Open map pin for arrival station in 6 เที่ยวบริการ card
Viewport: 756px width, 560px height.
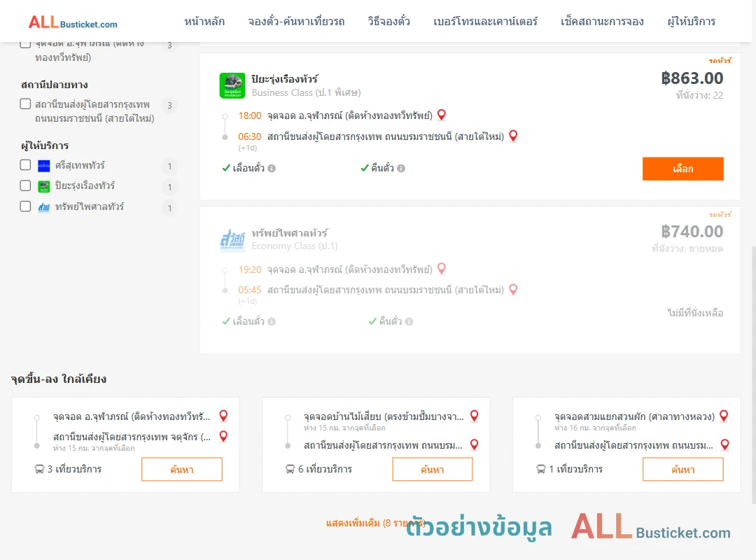coord(475,444)
